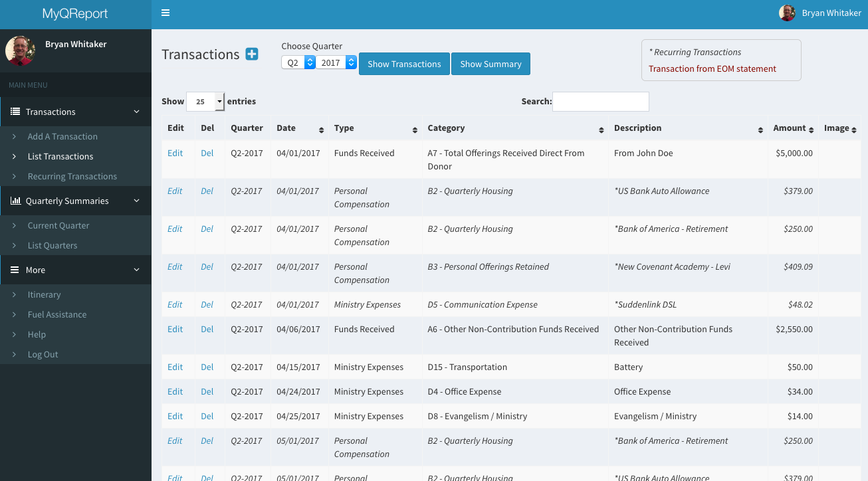Sort by the Category column arrows
868x481 pixels.
pos(601,130)
